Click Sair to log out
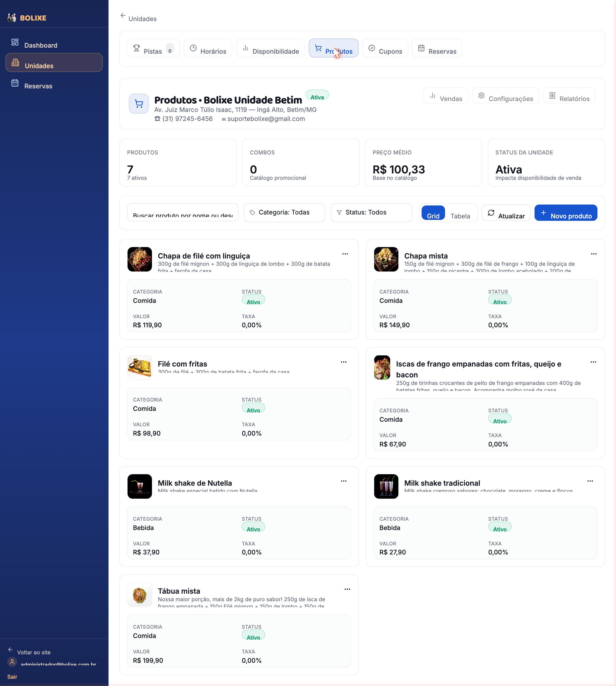This screenshot has width=616, height=686. (x=12, y=677)
